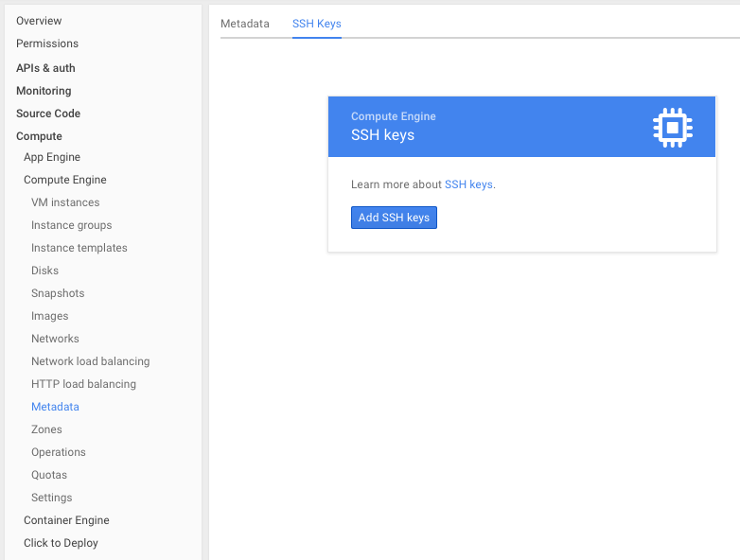Go to Snapshots in the sidebar
The width and height of the screenshot is (740, 560).
58,293
